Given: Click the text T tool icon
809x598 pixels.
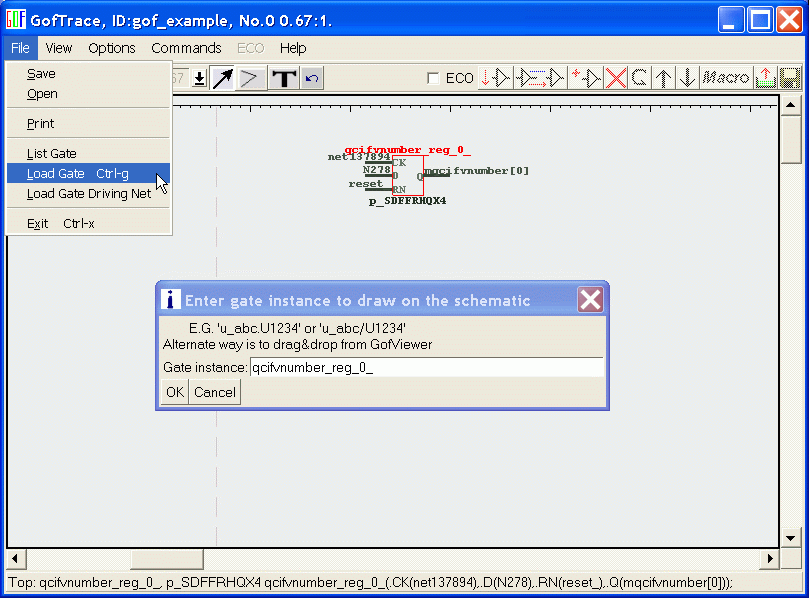Looking at the screenshot, I should [x=284, y=78].
